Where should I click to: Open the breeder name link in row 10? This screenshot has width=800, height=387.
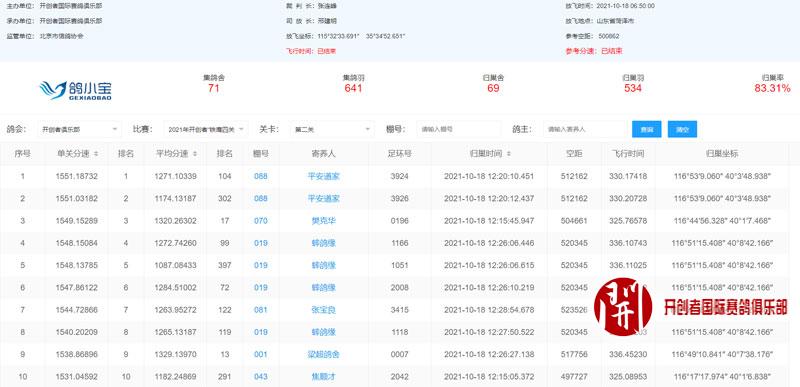[323, 377]
